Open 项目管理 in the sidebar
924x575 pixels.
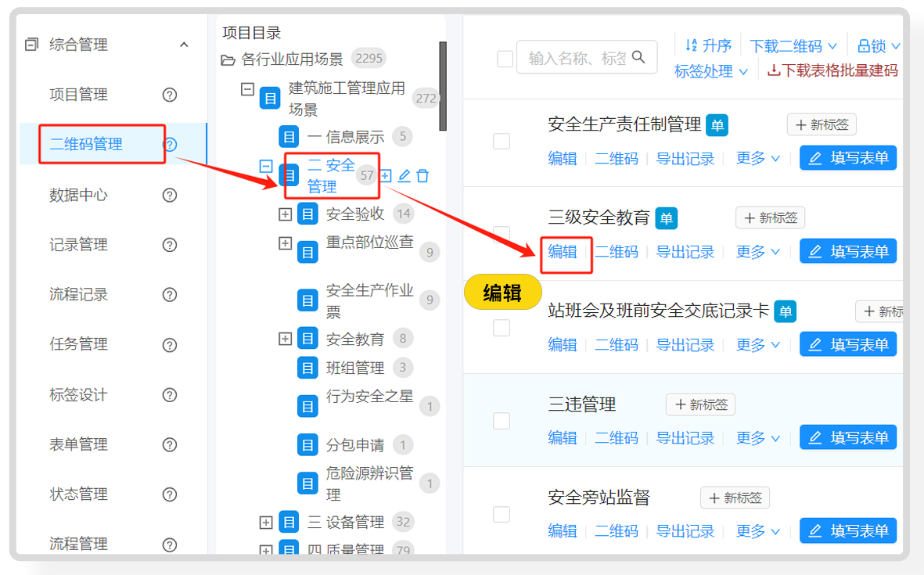(x=78, y=94)
